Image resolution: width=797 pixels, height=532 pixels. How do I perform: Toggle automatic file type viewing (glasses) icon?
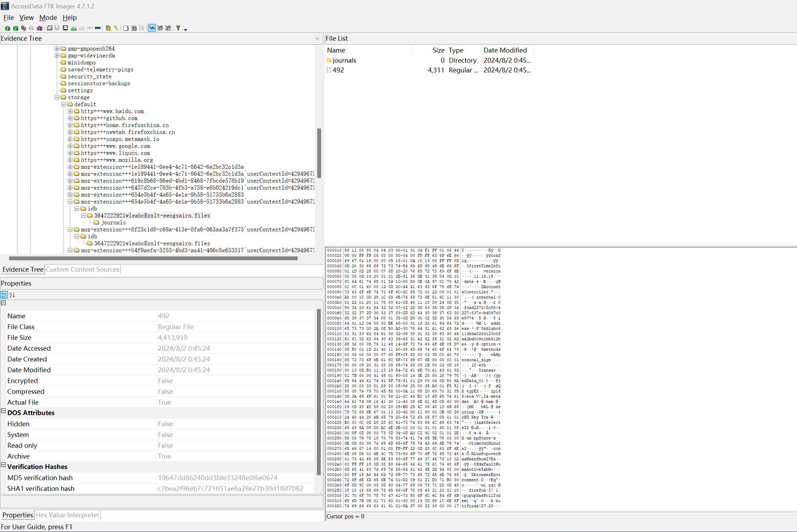152,28
